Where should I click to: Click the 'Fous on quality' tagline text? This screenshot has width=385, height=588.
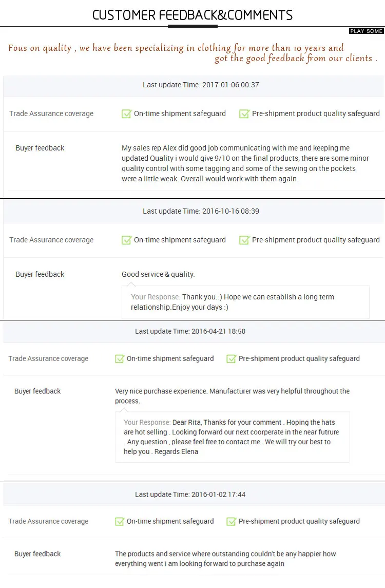pyautogui.click(x=192, y=53)
